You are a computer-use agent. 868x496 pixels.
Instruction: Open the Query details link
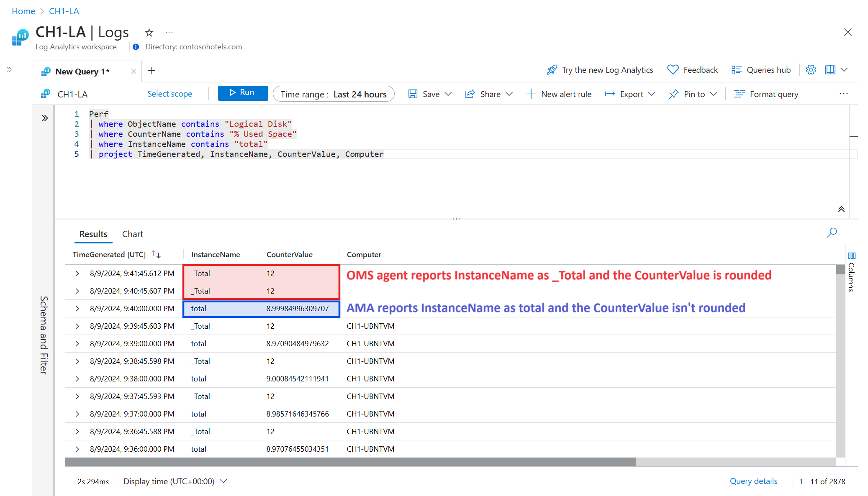coord(753,481)
